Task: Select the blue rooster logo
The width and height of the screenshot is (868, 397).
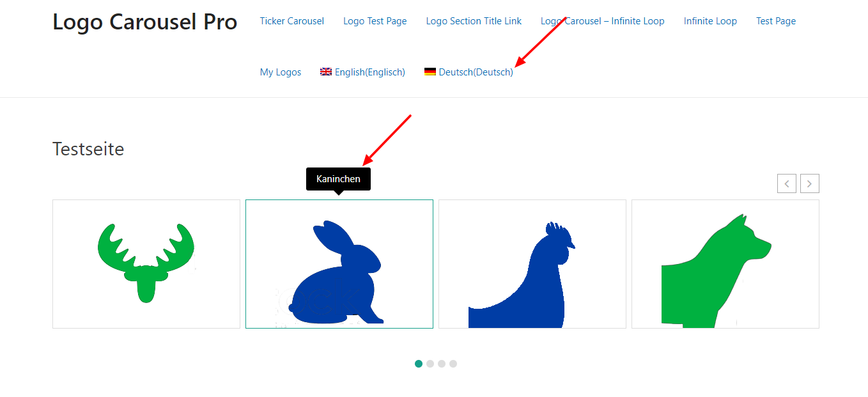Action: pyautogui.click(x=532, y=275)
